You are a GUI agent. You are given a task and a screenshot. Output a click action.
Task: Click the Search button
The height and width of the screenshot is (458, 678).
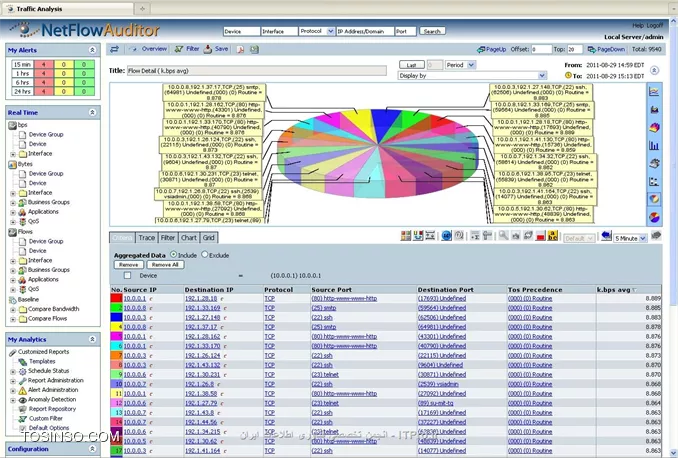tap(432, 32)
